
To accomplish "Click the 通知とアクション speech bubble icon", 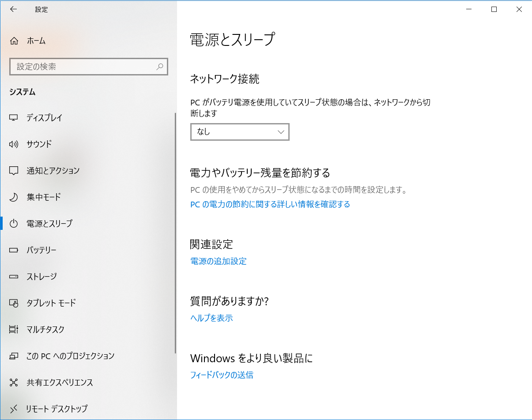I will pyautogui.click(x=14, y=171).
